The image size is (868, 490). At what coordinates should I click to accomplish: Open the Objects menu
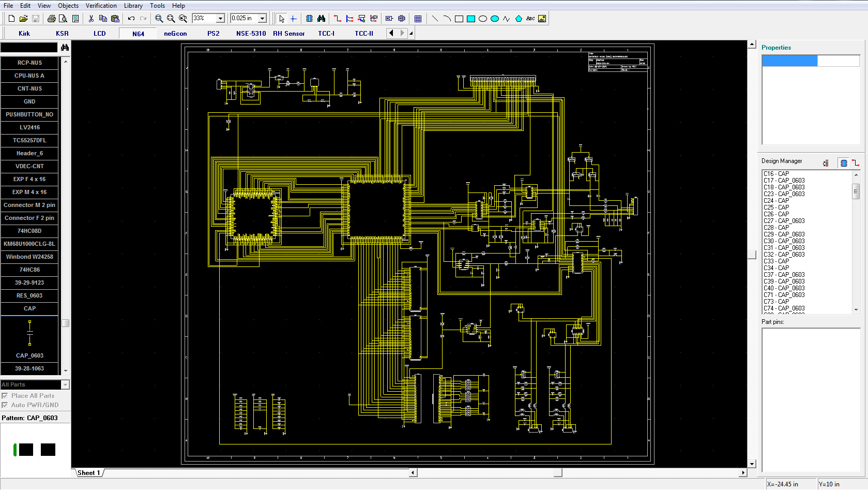(x=68, y=6)
